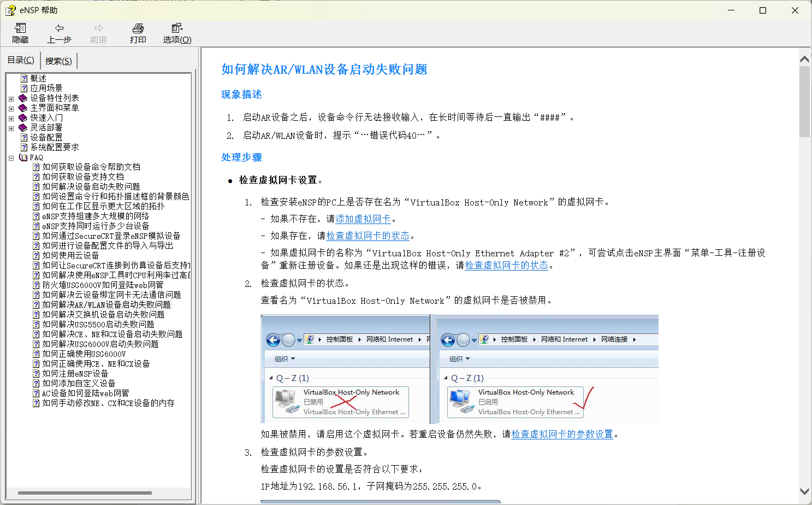Click the 应用场景 topic icon
The height and width of the screenshot is (505, 812).
24,88
